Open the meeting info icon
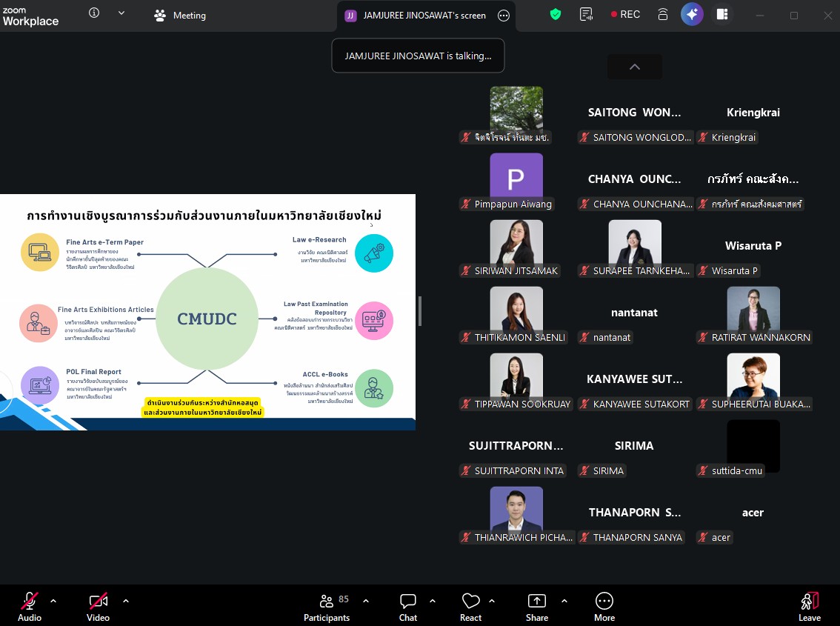This screenshot has height=626, width=840. [x=94, y=13]
